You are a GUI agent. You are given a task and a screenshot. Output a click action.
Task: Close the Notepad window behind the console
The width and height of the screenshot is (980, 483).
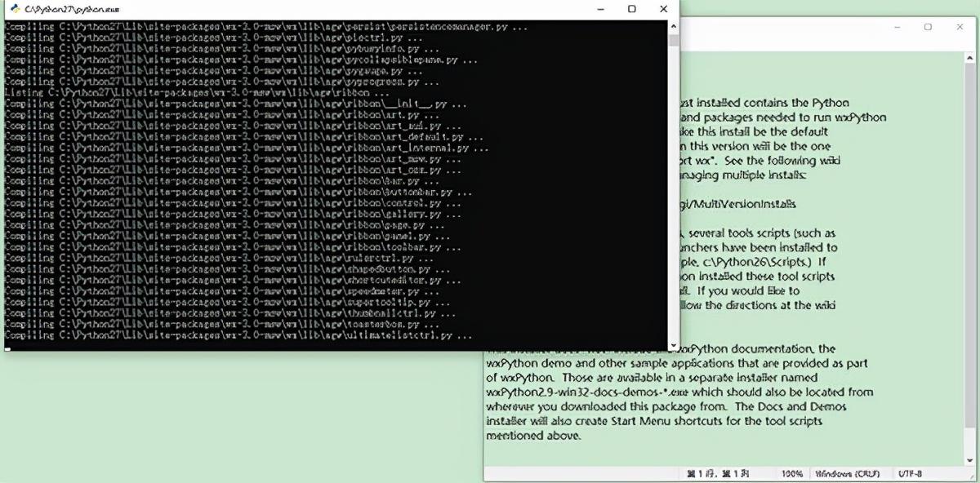(x=960, y=27)
